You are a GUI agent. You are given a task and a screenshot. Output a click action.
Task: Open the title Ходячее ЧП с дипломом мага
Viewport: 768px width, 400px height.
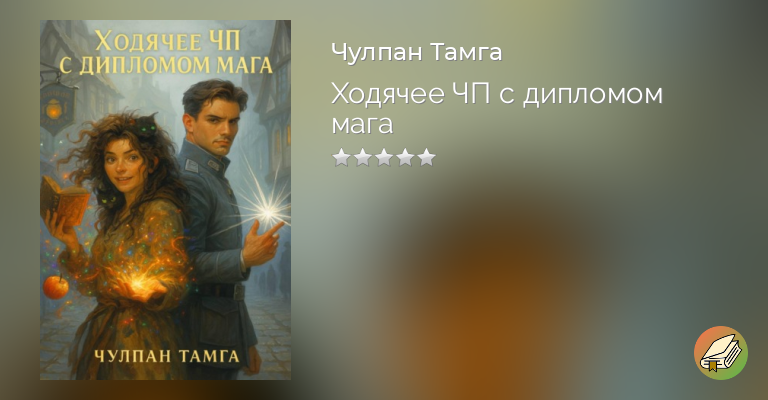(x=497, y=108)
